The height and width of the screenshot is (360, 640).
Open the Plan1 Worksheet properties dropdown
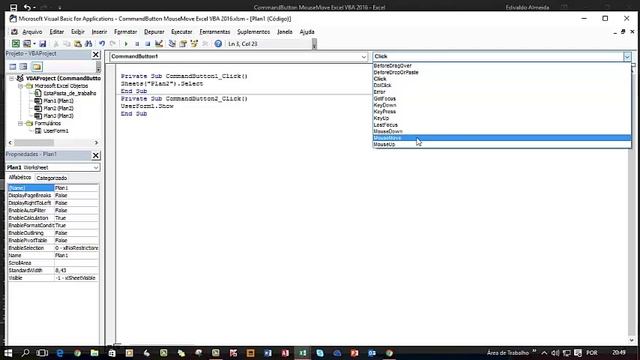click(96, 167)
